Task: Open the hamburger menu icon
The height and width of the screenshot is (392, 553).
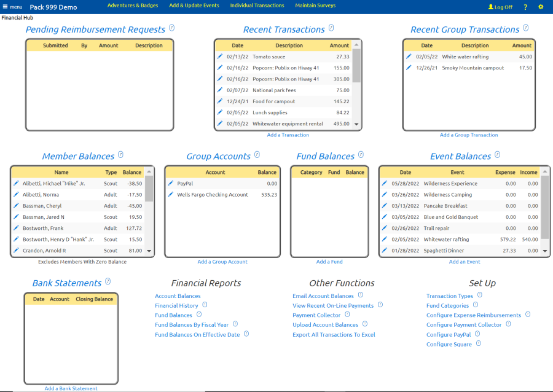Action: coord(5,7)
